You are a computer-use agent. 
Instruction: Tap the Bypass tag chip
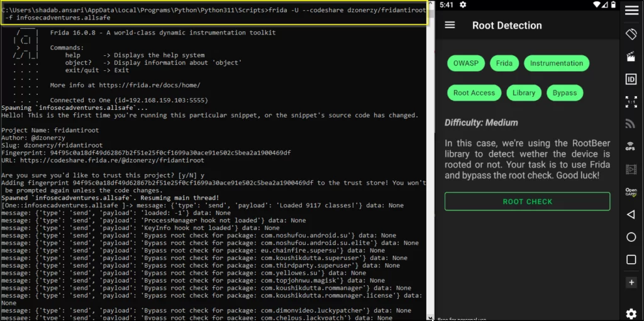pos(565,93)
